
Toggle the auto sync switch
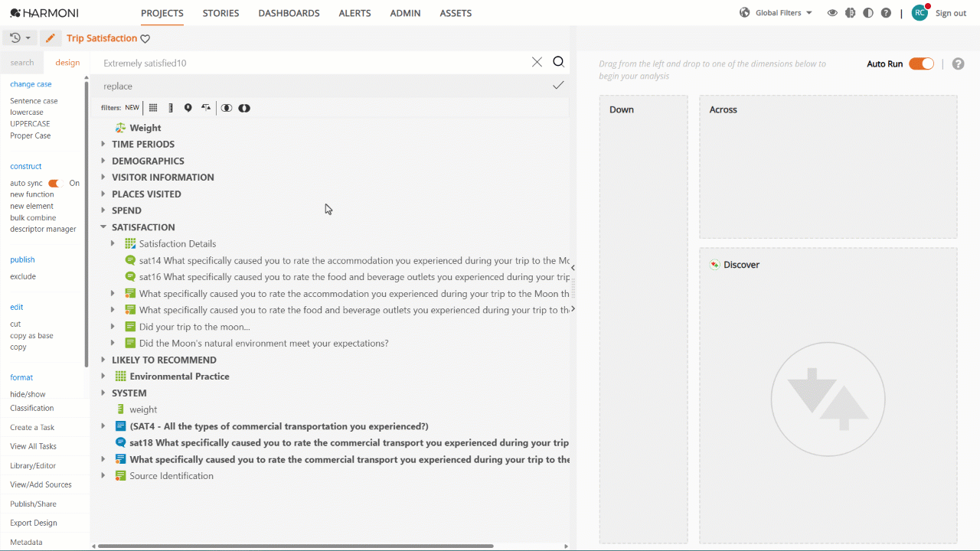click(54, 184)
